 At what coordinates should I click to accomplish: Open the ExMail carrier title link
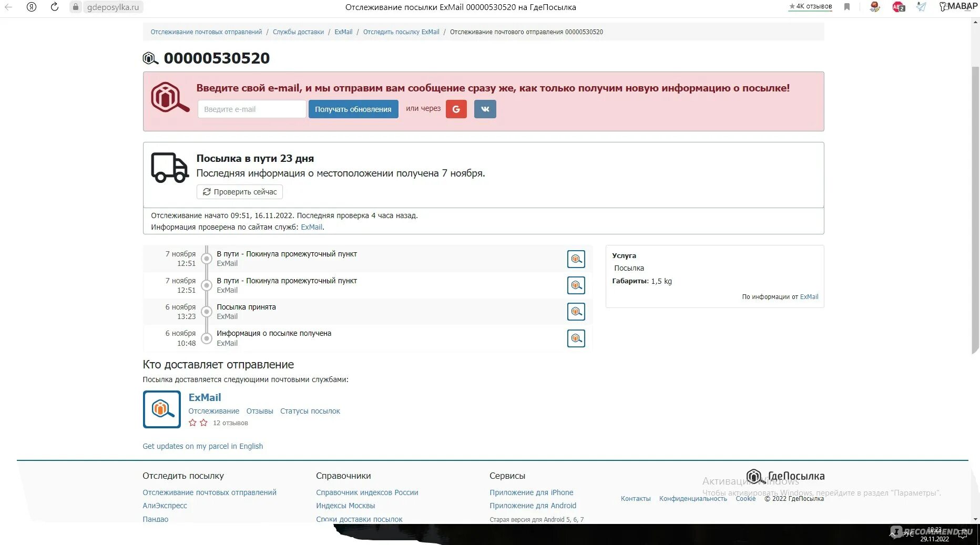click(x=205, y=397)
